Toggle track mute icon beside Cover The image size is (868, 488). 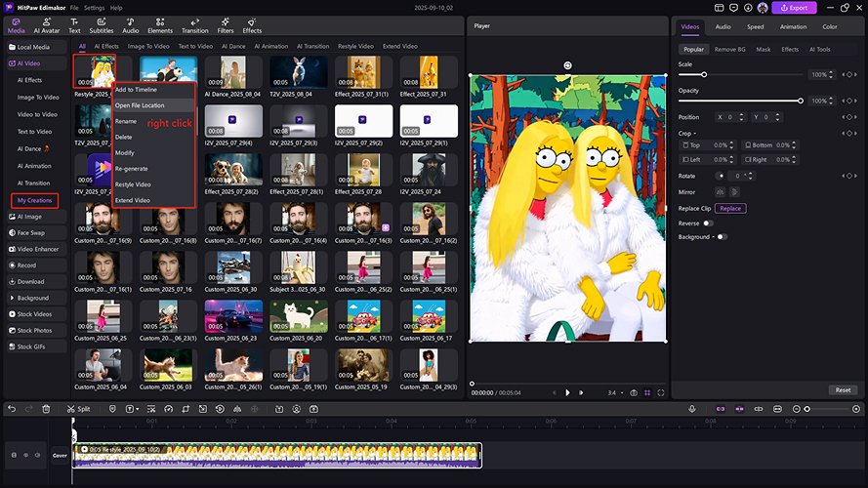click(x=38, y=456)
